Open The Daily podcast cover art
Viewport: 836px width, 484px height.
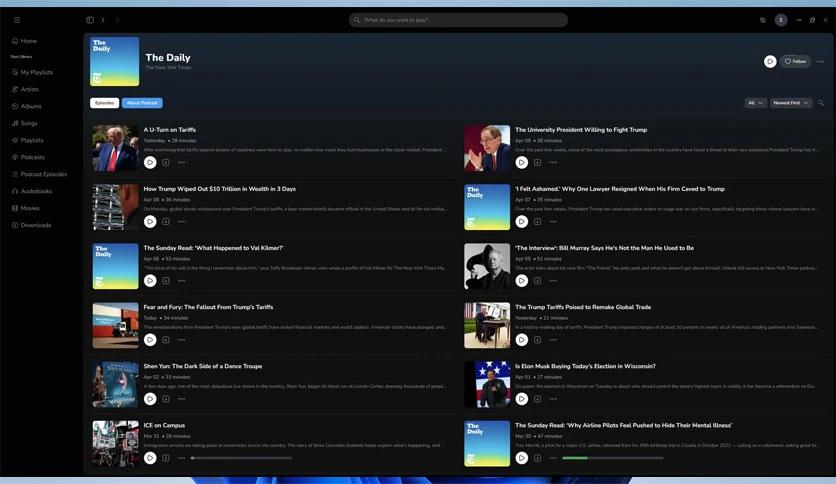[115, 61]
